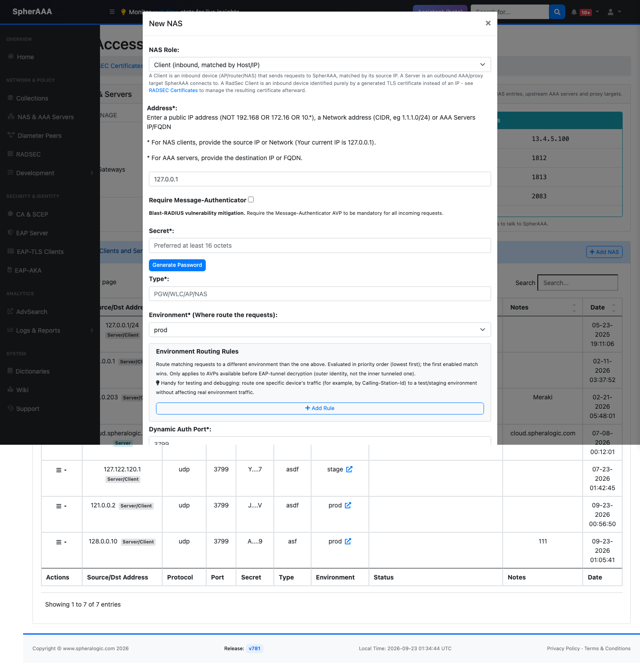Open the user account dropdown in the top bar

click(614, 12)
